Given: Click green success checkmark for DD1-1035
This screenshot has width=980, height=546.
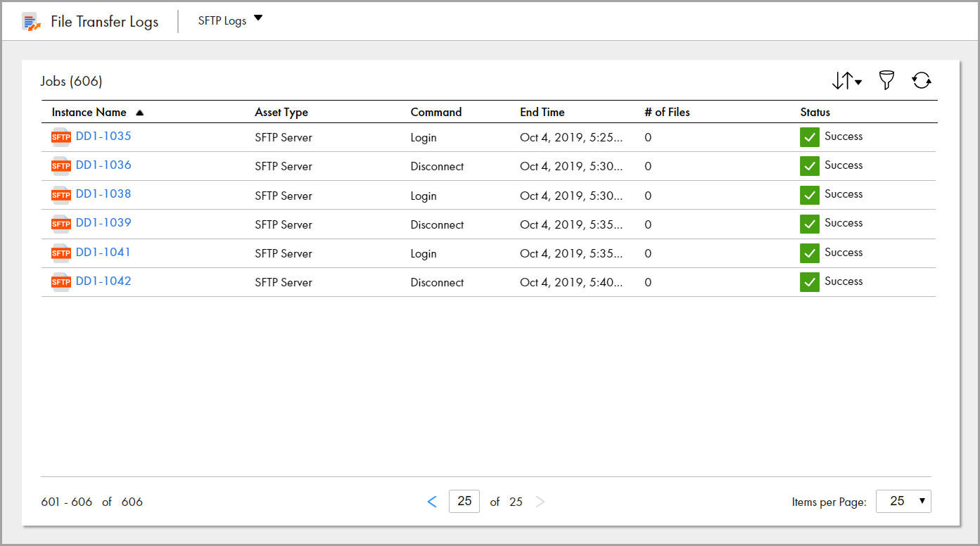Looking at the screenshot, I should tap(810, 137).
